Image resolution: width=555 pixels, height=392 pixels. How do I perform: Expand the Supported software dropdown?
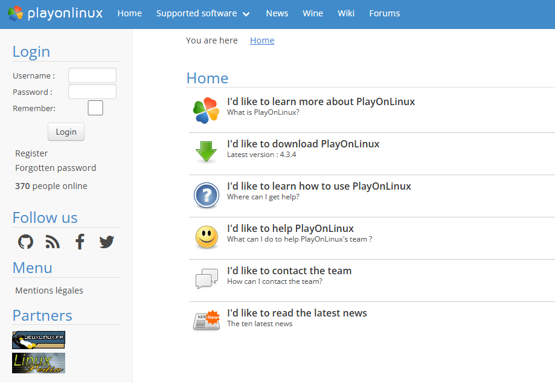click(203, 13)
